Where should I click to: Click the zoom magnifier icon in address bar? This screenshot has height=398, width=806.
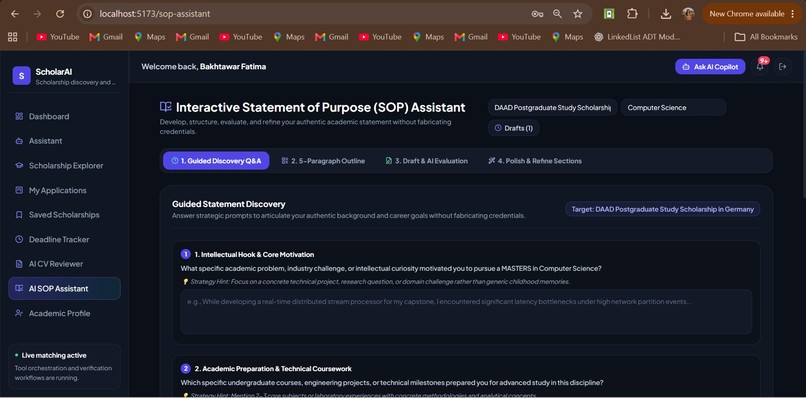coord(557,14)
